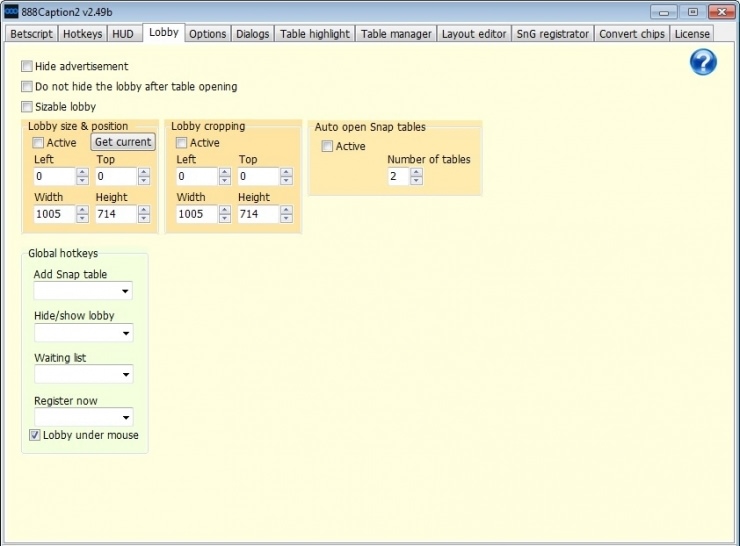Click Height field in Lobby size & position
Screen dimensions: 740x546
pos(117,214)
